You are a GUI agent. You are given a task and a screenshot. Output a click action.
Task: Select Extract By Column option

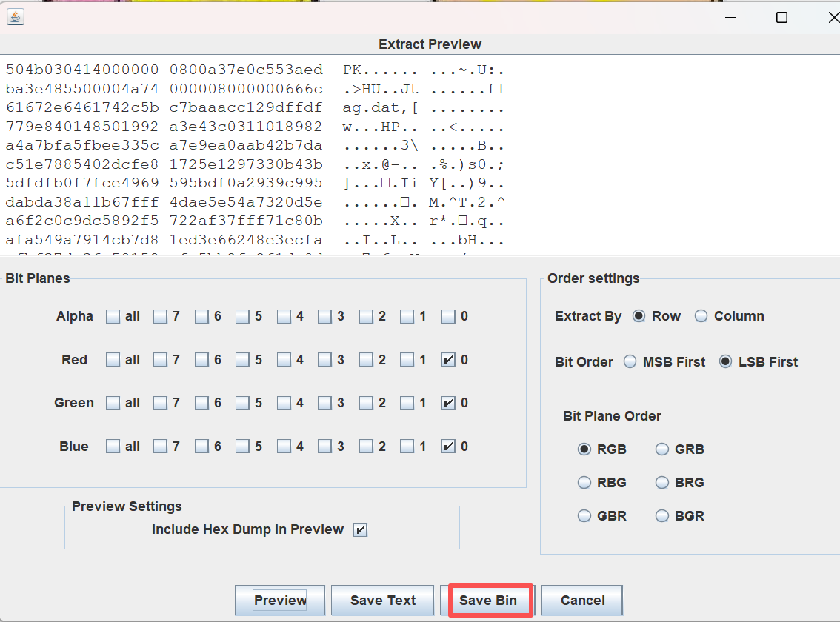click(701, 316)
